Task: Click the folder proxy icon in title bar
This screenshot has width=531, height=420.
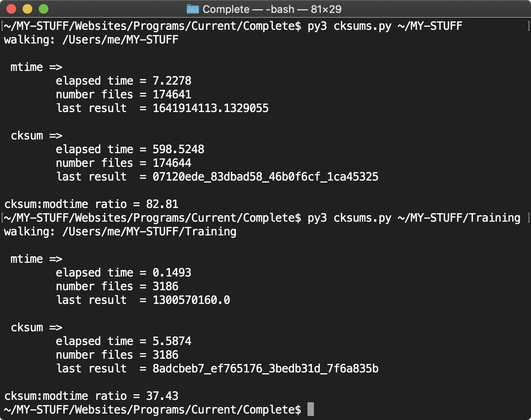Action: point(193,9)
